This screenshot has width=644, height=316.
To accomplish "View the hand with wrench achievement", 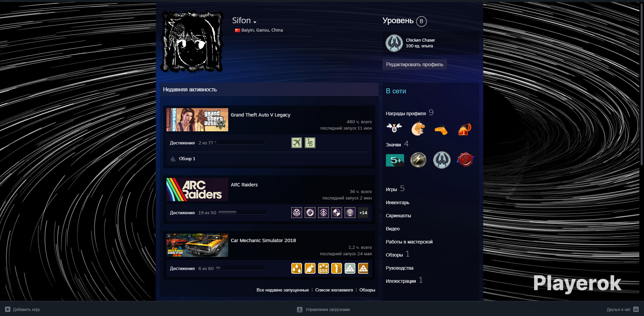I will point(310,268).
